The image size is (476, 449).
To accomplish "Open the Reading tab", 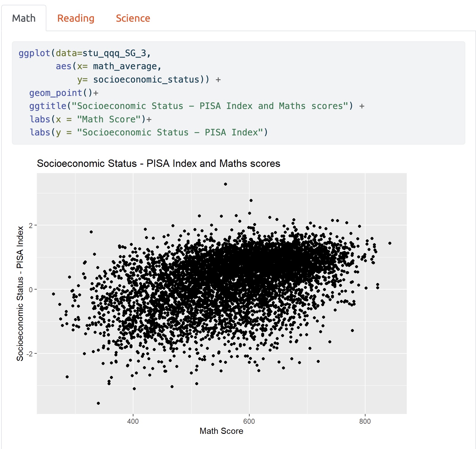I will tap(76, 18).
